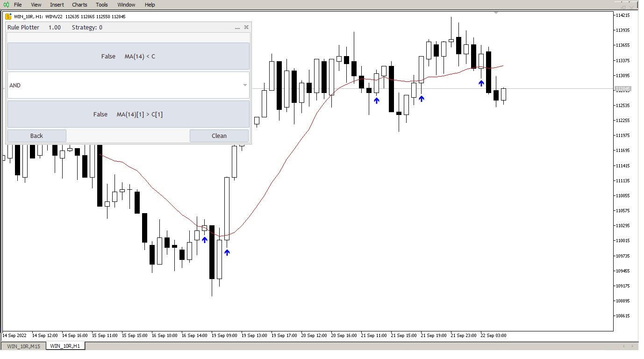Viewport: 644px width, 359px height.
Task: Toggle the condition False MA(14) < C
Action: tap(129, 56)
